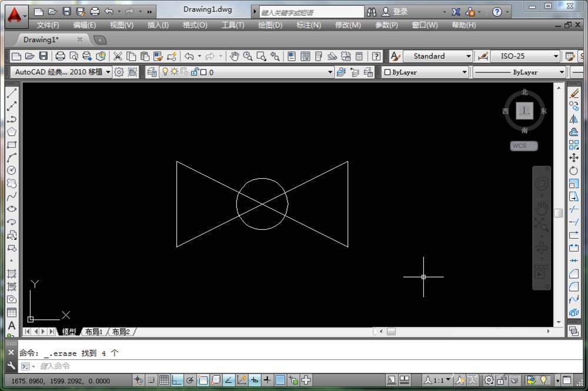Click the keyword search field in title bar
588x391 pixels.
311,12
